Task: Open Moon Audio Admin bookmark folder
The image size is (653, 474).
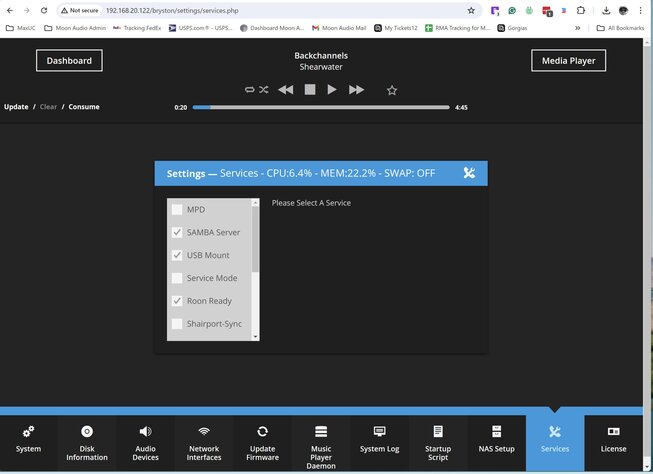Action: click(x=75, y=28)
